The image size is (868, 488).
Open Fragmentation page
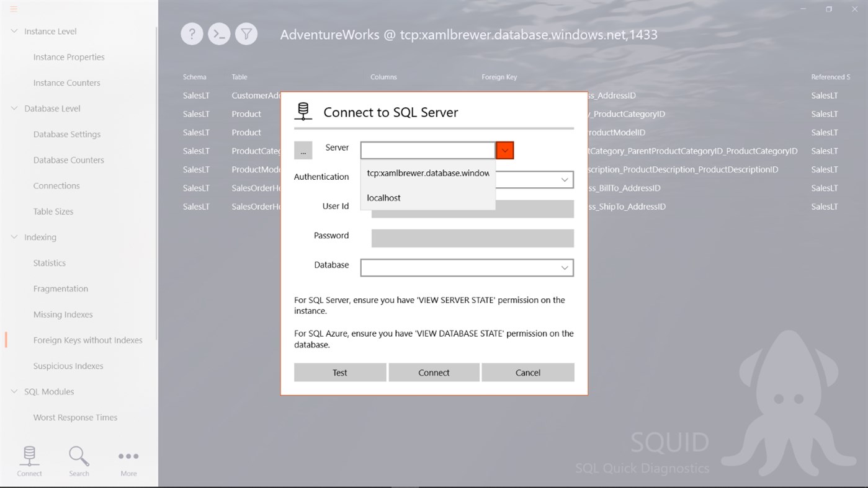(x=61, y=288)
